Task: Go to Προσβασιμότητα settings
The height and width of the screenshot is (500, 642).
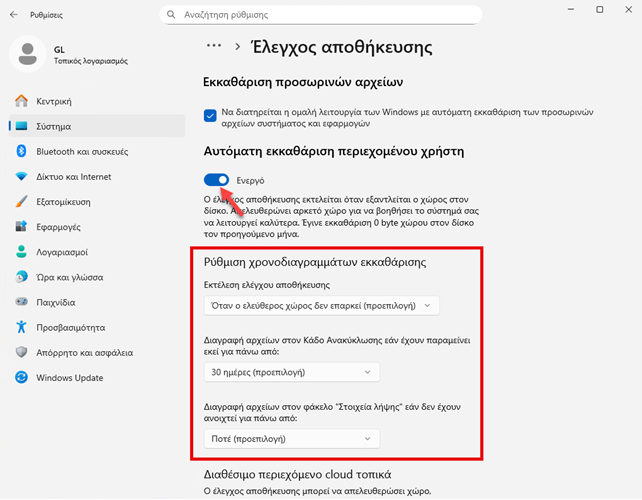Action: click(97, 328)
